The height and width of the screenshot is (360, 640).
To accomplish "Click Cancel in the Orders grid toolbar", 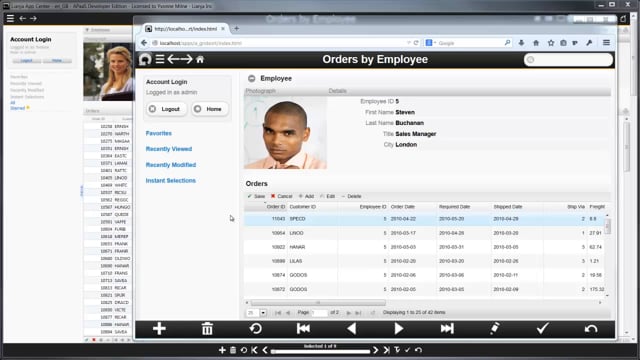I will [x=282, y=196].
